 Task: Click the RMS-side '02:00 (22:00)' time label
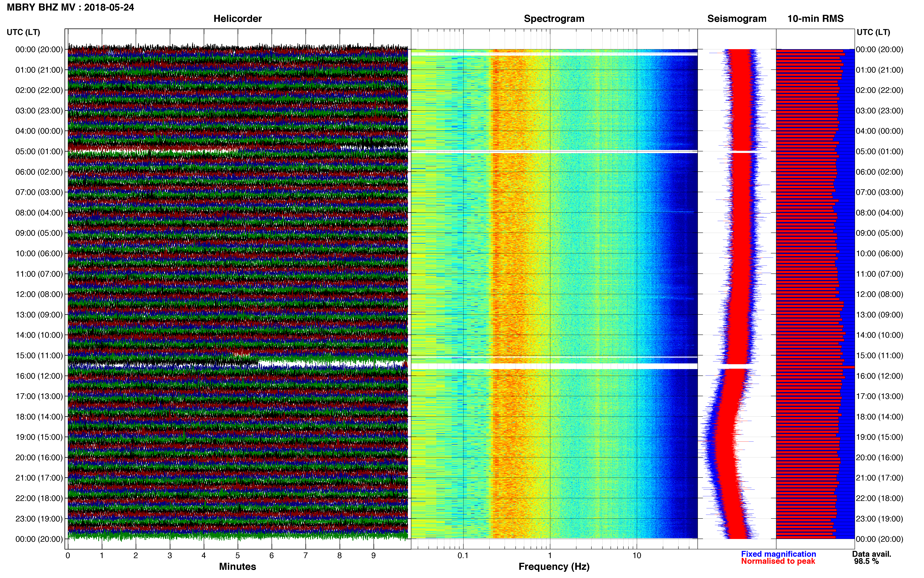click(x=879, y=90)
